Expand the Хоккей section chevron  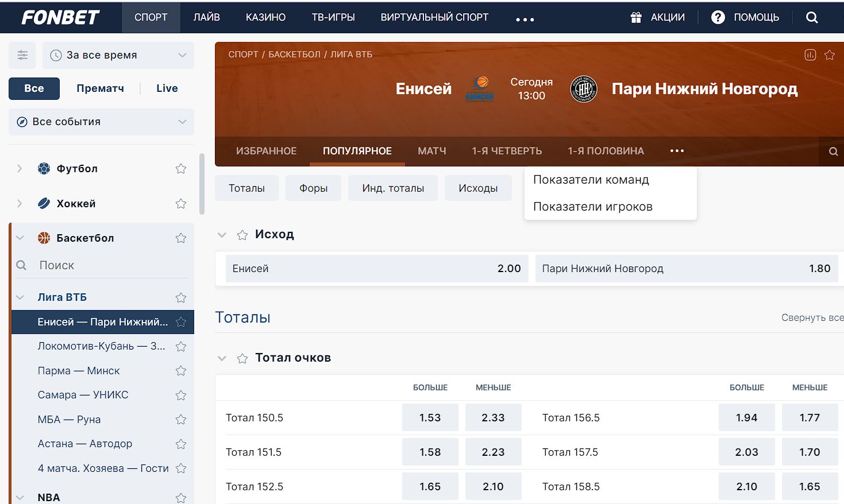pyautogui.click(x=20, y=203)
